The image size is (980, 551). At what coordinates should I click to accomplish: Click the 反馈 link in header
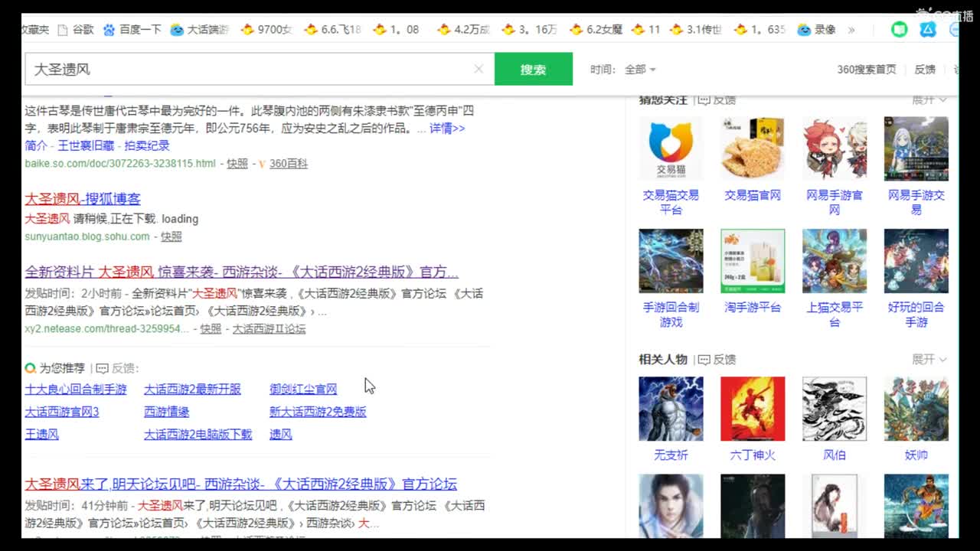925,69
